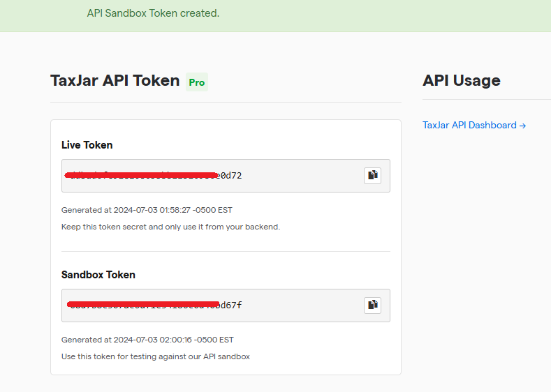The height and width of the screenshot is (392, 551).
Task: Click the "API Sandbox Token created" banner message
Action: (153, 13)
